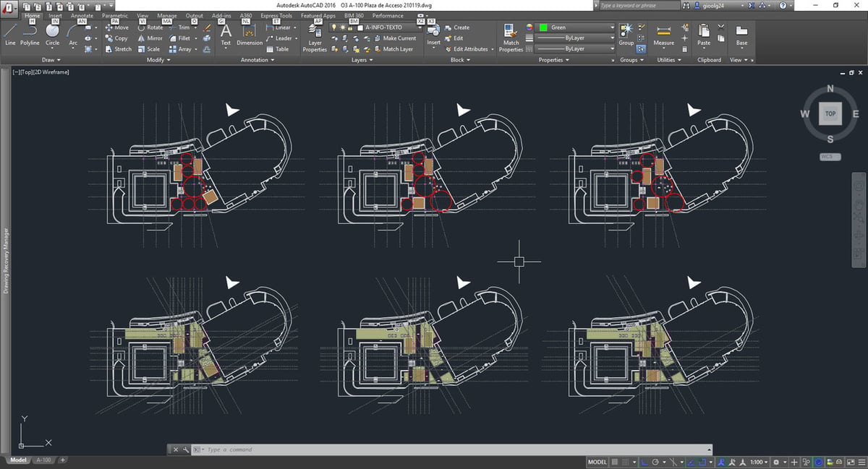Open the Trim tool

(x=183, y=27)
